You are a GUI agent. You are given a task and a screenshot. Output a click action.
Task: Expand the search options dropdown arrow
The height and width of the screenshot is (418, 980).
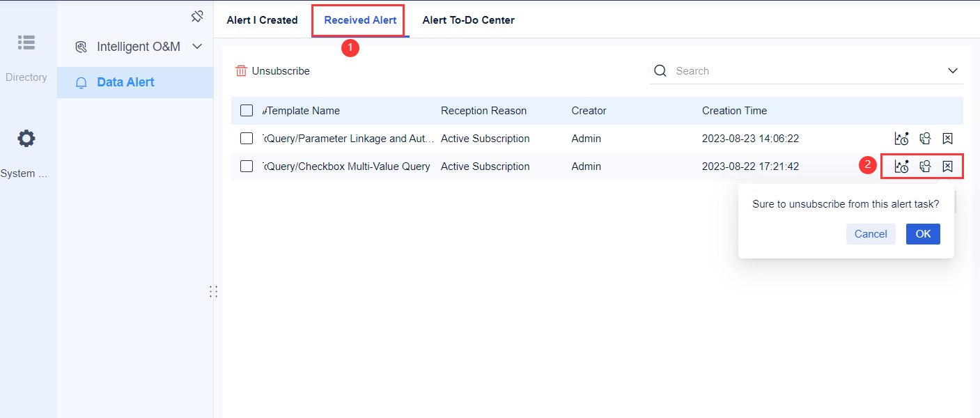click(952, 70)
